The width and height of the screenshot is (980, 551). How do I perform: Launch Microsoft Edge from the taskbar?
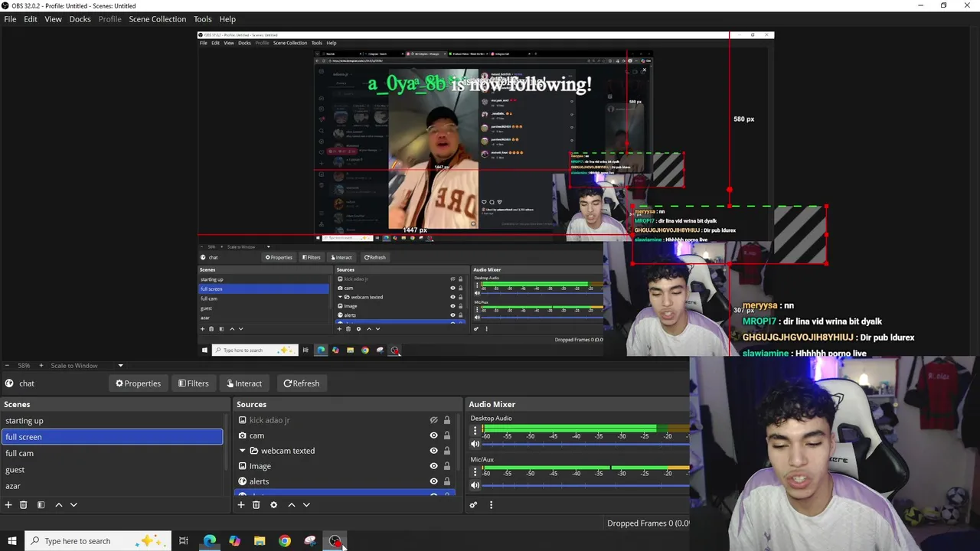tap(209, 541)
